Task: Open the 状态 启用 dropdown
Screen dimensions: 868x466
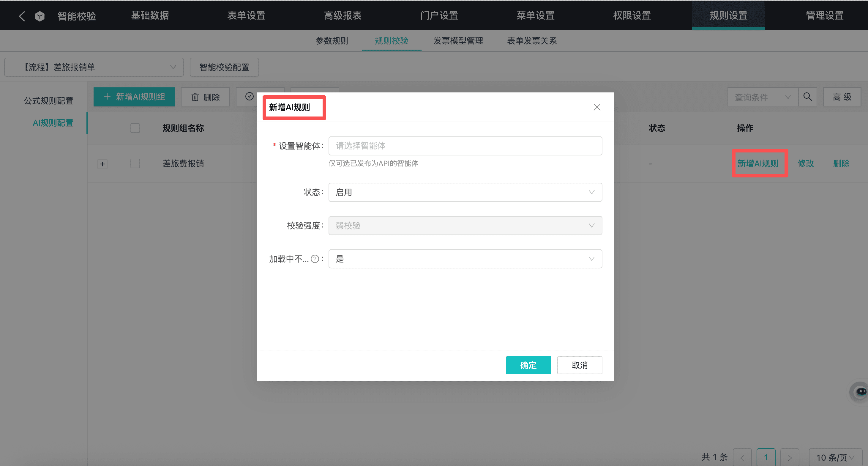Action: [x=465, y=192]
